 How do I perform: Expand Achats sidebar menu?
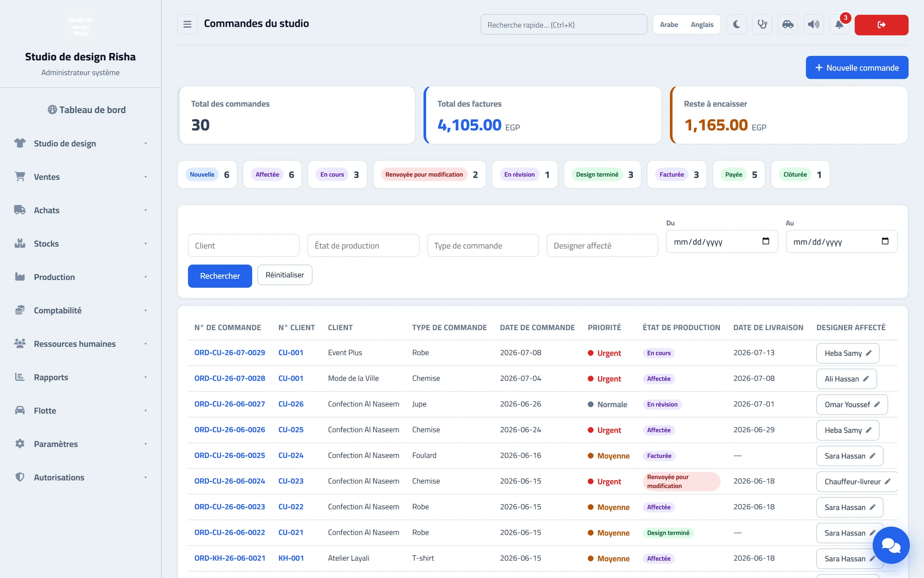(80, 210)
